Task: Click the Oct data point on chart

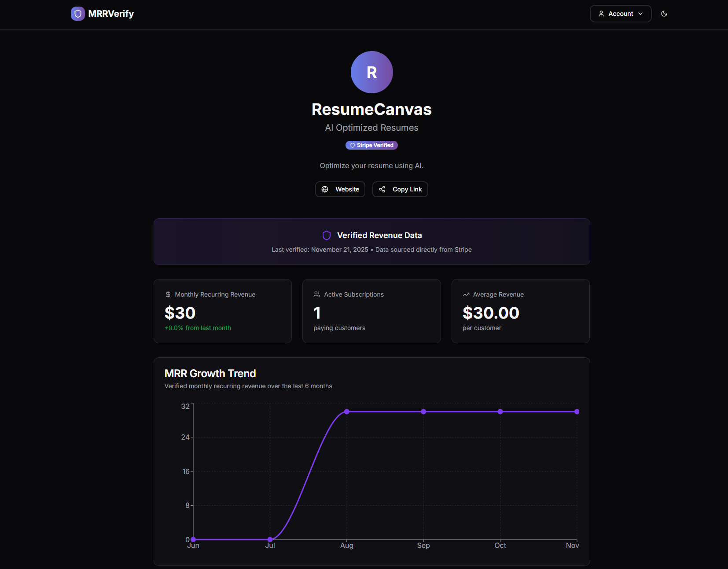Action: [x=500, y=412]
